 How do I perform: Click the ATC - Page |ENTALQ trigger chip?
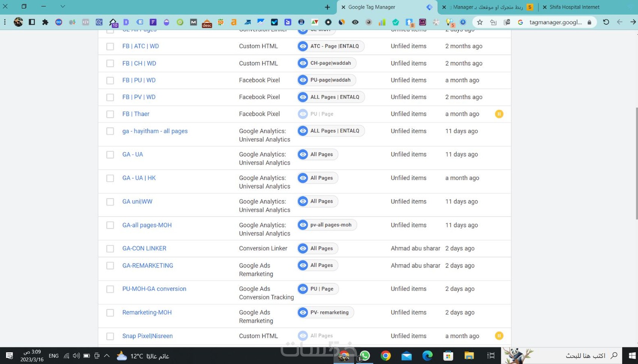click(331, 46)
